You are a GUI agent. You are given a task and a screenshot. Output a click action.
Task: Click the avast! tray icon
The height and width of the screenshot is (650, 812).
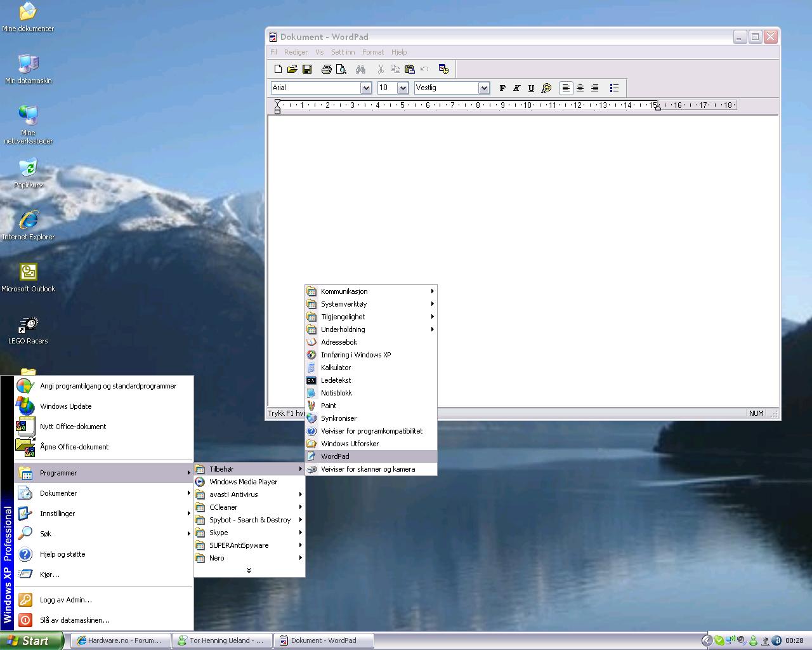click(776, 640)
